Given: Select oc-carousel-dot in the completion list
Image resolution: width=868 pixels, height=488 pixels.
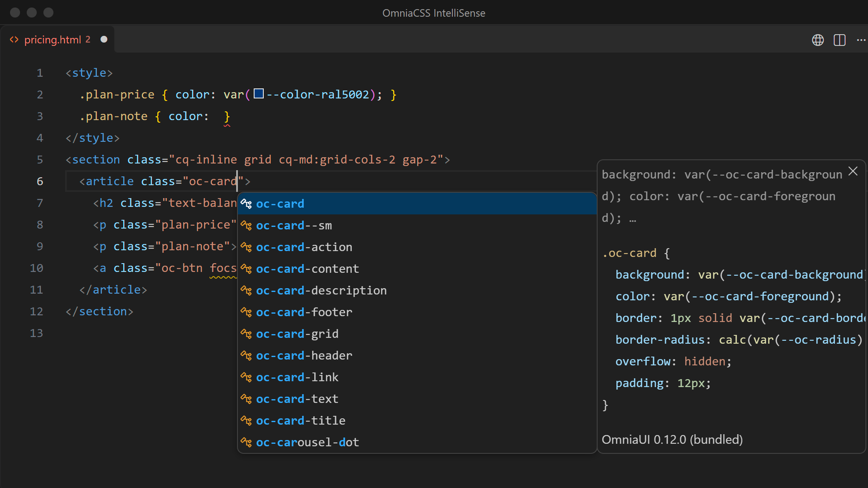Looking at the screenshot, I should pyautogui.click(x=417, y=442).
